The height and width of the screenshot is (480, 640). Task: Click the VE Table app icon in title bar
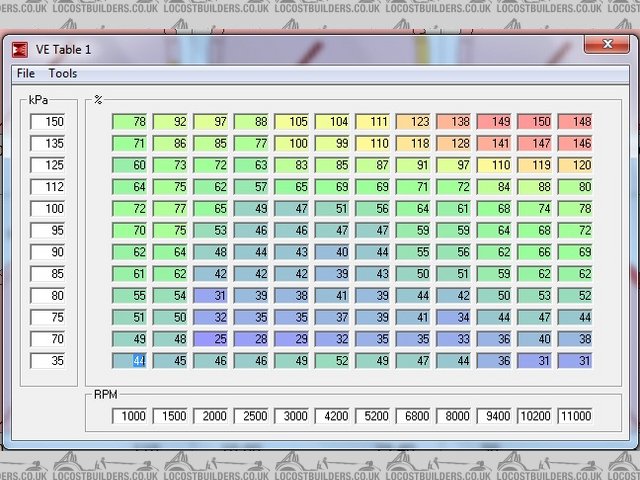tap(19, 47)
